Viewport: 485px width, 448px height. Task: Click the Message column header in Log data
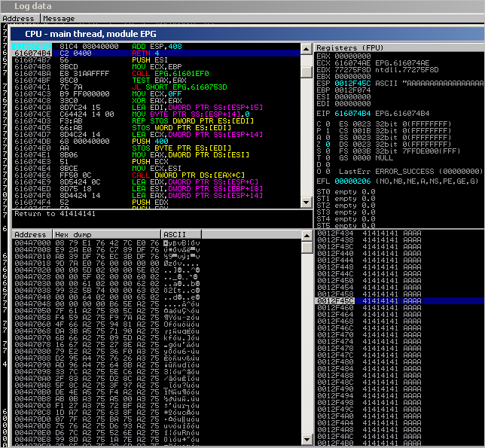59,18
